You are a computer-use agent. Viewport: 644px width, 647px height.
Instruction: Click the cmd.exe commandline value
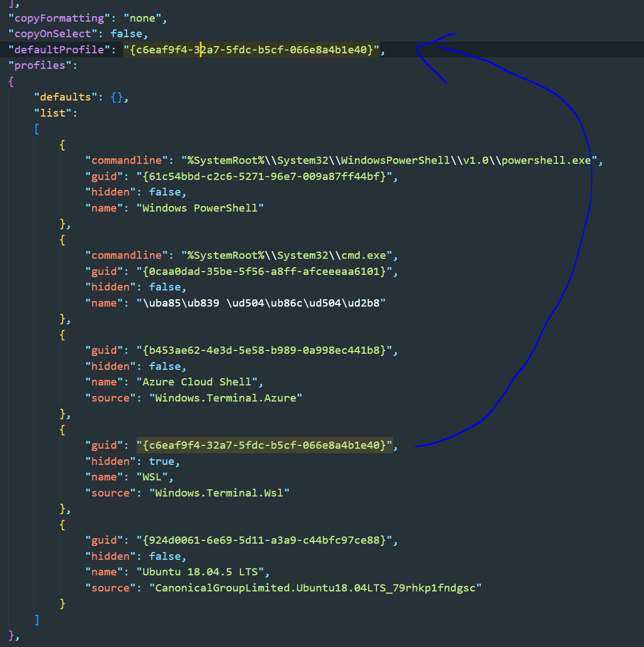click(x=286, y=255)
